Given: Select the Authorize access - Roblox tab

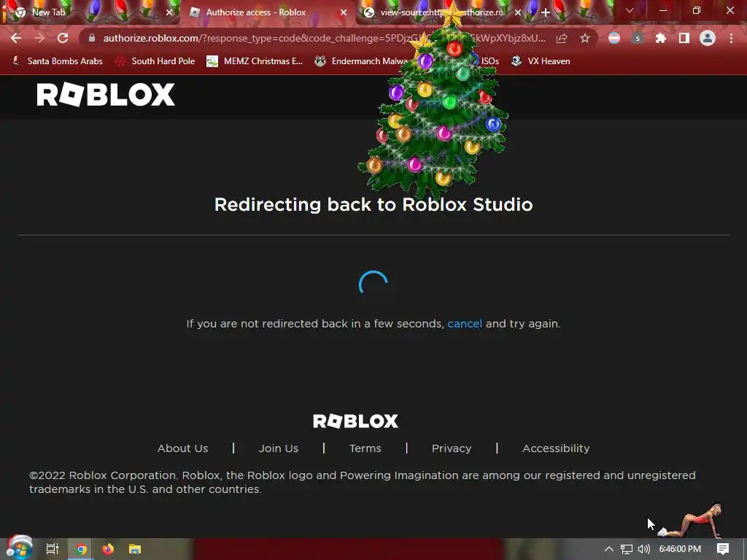Looking at the screenshot, I should tap(267, 12).
